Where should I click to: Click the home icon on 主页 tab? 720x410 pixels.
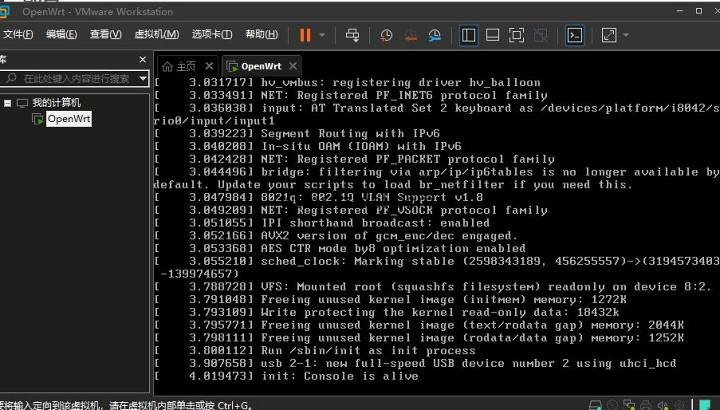pyautogui.click(x=167, y=67)
